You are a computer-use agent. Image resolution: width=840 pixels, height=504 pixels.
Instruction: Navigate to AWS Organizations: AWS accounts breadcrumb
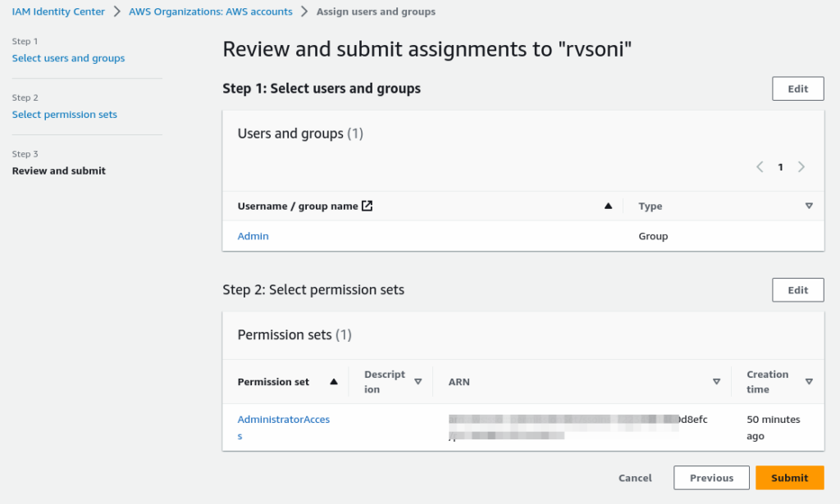click(x=210, y=11)
